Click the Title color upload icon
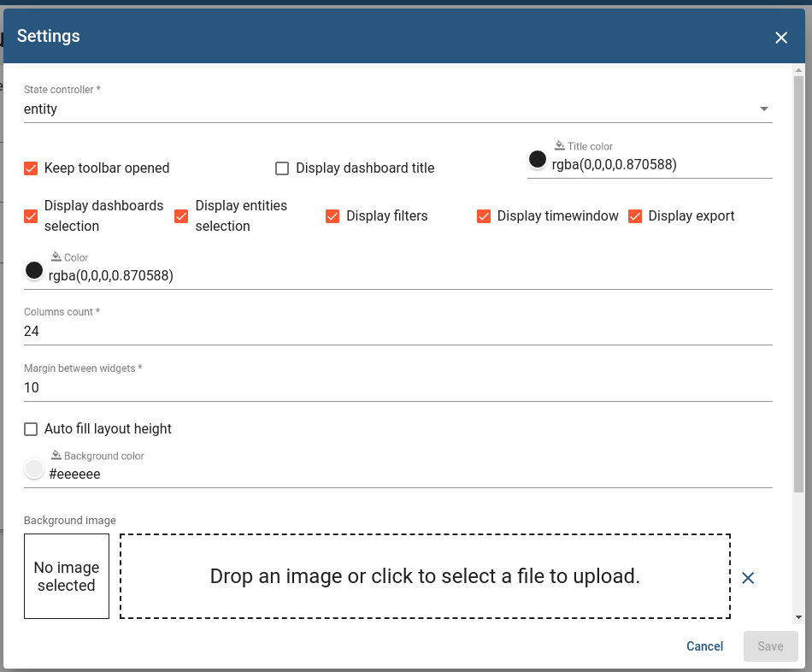Image resolution: width=812 pixels, height=672 pixels. 562,145
